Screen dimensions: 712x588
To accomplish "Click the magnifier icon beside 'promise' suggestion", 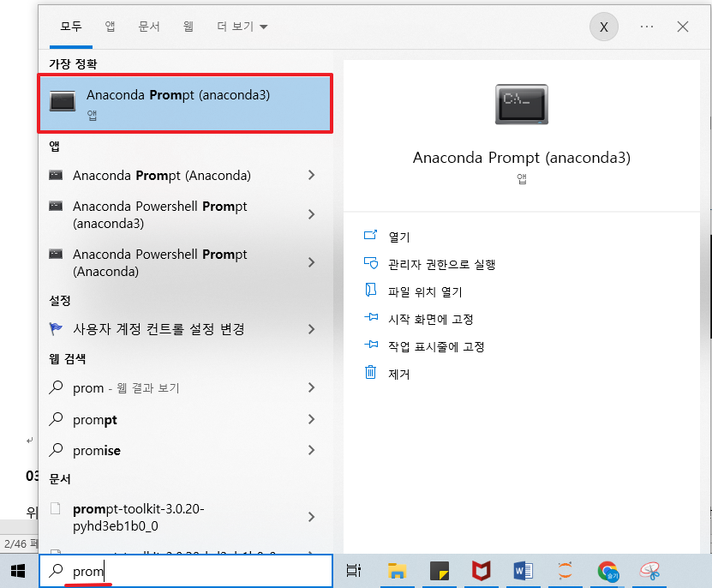I will tap(56, 450).
